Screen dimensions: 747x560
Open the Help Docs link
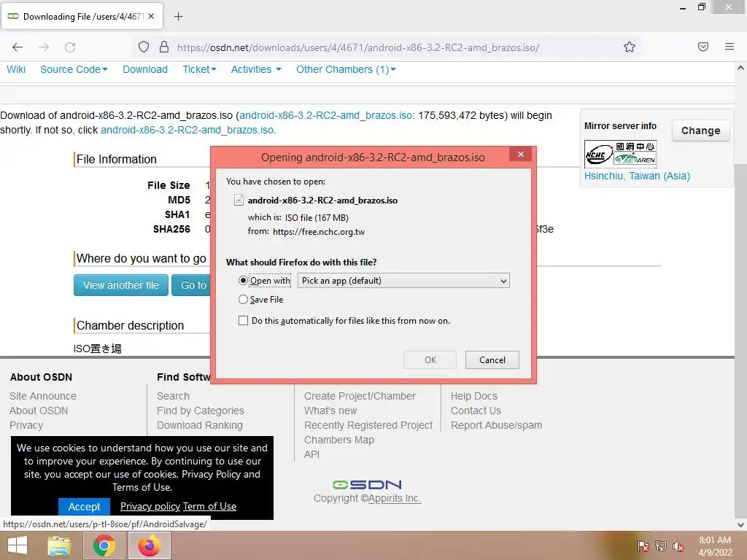pos(474,396)
